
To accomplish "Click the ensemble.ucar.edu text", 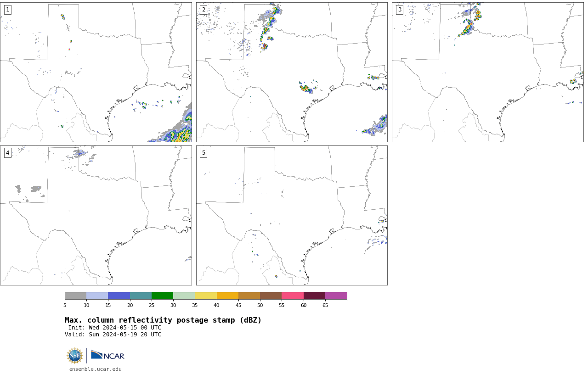I will tap(96, 369).
